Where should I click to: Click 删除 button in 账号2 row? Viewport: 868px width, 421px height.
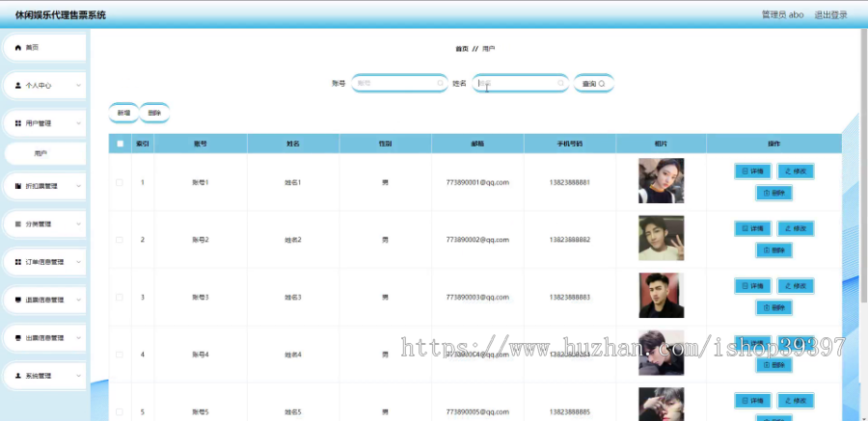[773, 250]
